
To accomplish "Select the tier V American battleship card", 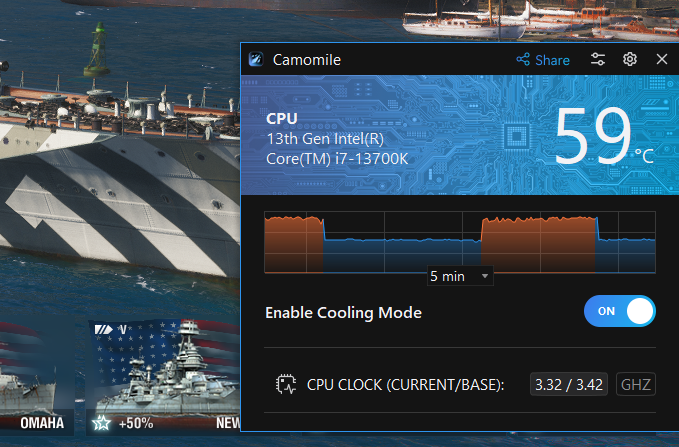I will (164, 378).
